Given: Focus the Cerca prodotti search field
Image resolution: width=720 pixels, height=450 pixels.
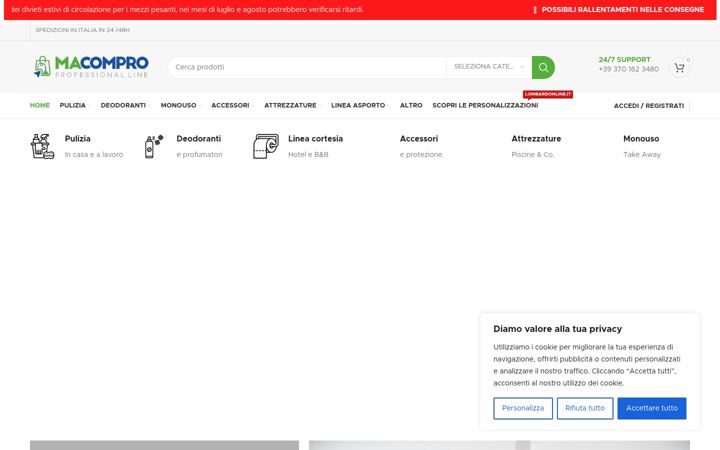Looking at the screenshot, I should [307, 67].
